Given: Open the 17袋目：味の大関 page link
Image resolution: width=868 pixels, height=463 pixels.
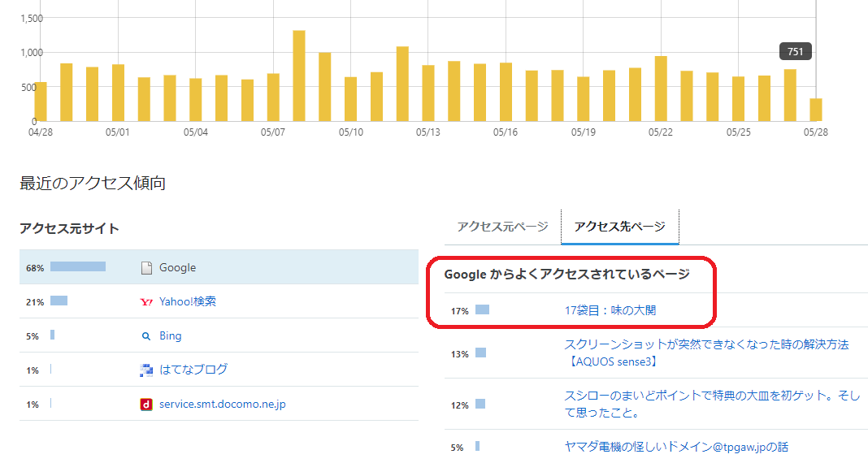Looking at the screenshot, I should 610,310.
